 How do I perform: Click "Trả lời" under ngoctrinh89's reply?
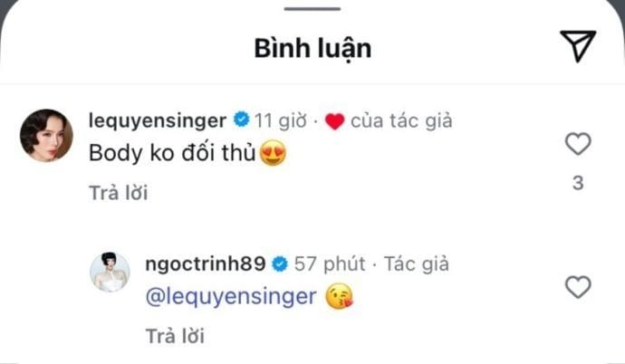pos(175,336)
